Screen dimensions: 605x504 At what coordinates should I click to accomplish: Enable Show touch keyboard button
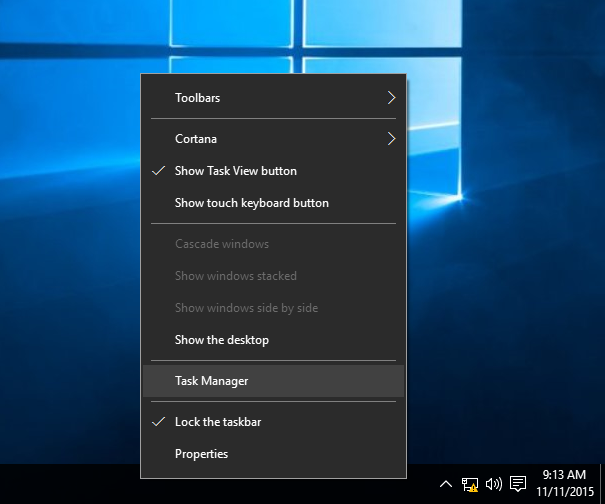pos(251,203)
